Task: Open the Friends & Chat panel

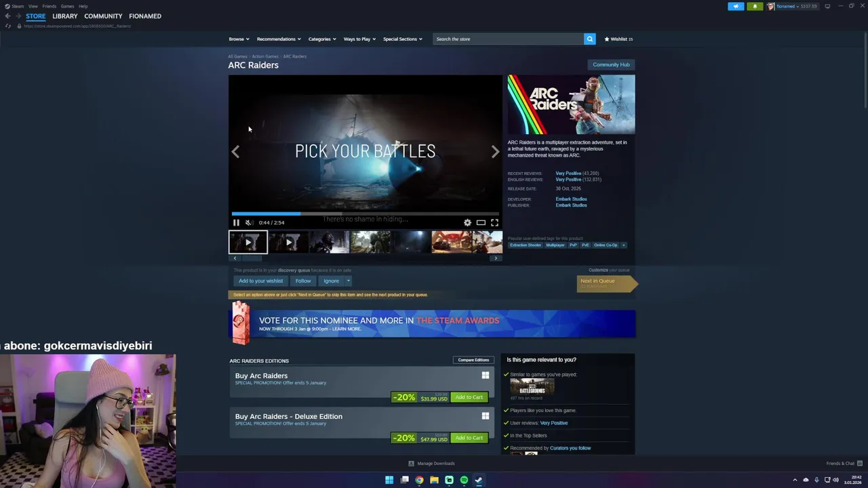Action: pos(844,464)
